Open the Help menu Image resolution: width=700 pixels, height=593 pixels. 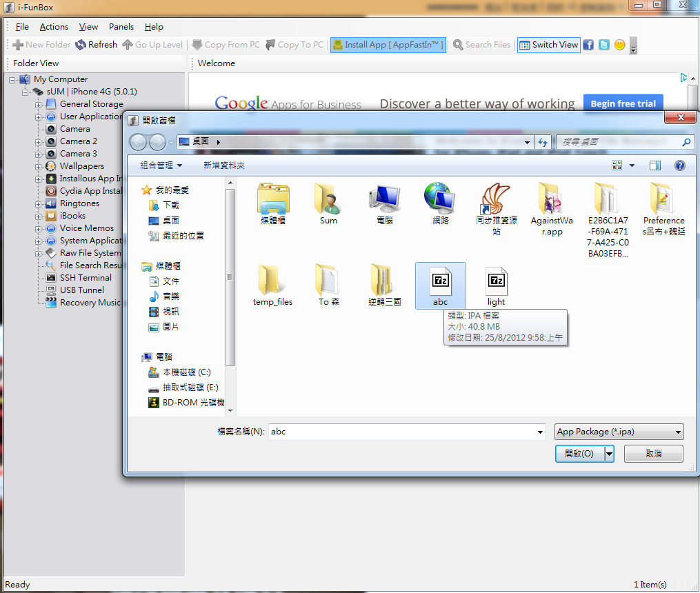click(154, 27)
